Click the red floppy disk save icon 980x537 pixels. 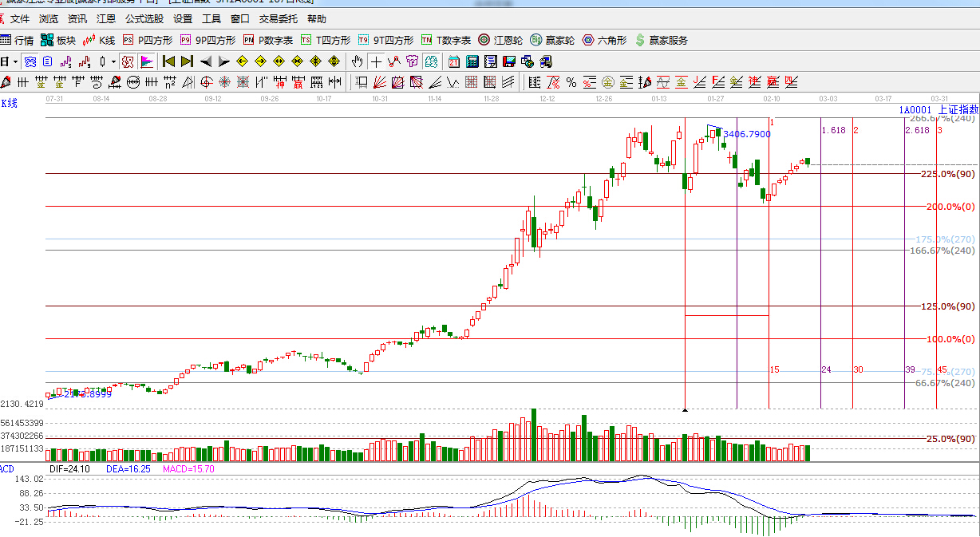pos(508,61)
